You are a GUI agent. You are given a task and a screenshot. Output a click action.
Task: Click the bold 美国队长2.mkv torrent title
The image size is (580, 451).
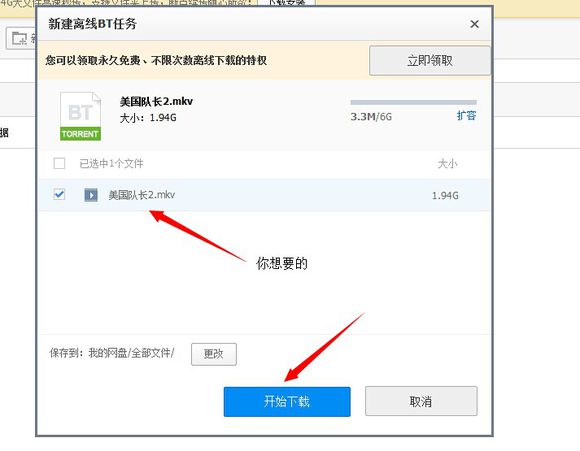(156, 101)
